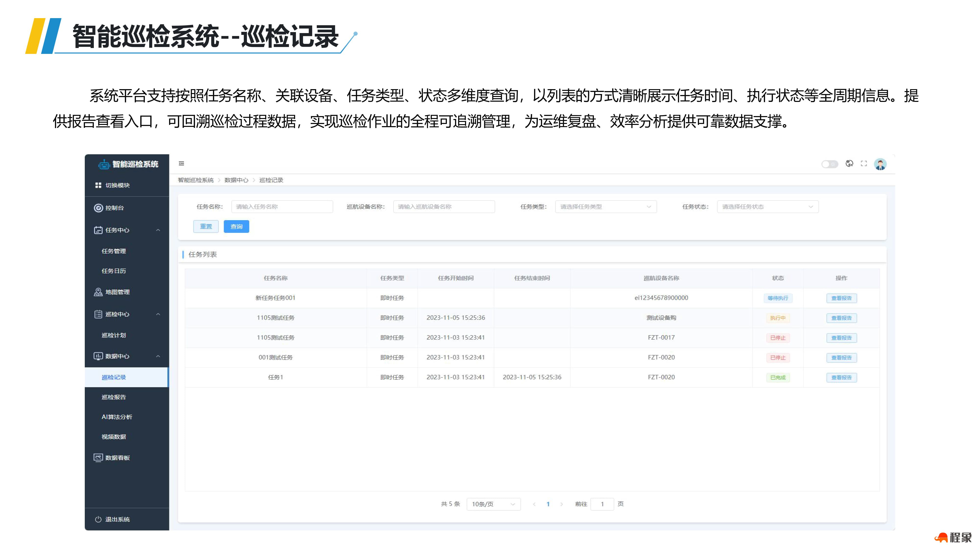Collapse the 数据中心 menu chevron

coord(158,356)
